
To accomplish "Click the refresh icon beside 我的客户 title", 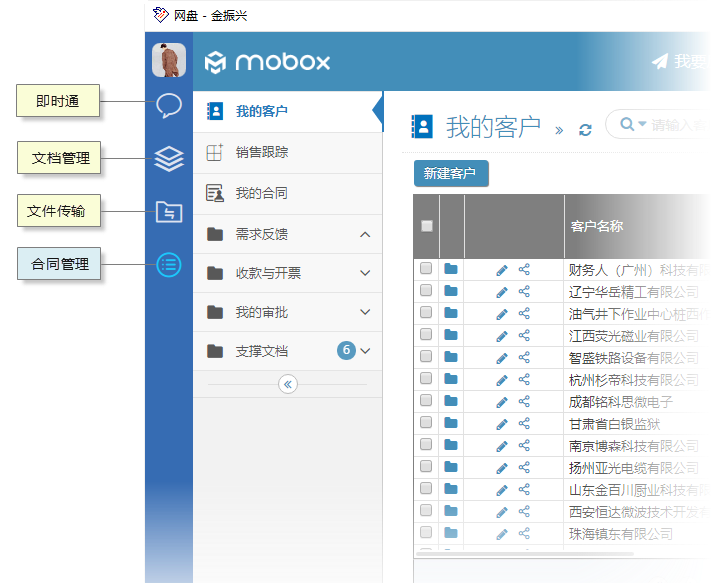I will pos(585,130).
